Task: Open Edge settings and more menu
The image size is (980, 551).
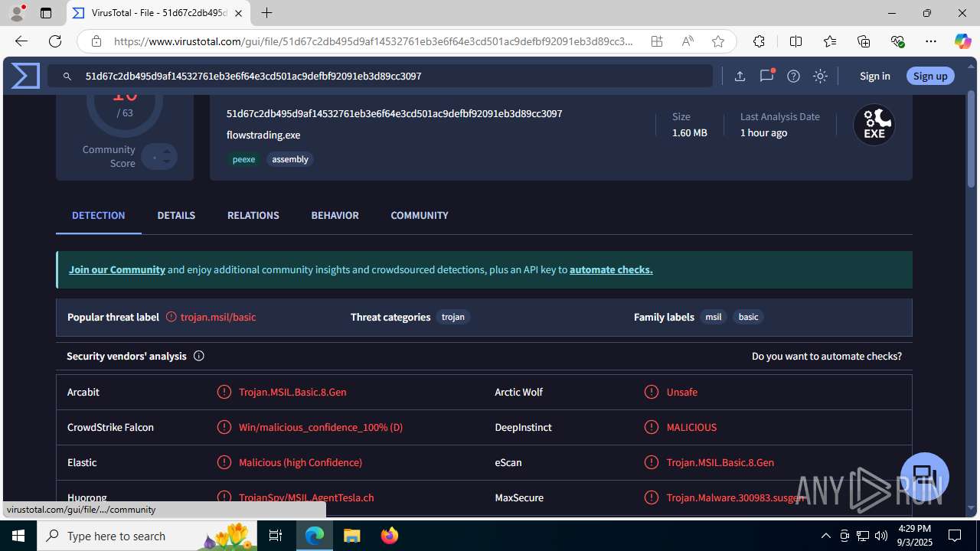Action: pos(931,41)
